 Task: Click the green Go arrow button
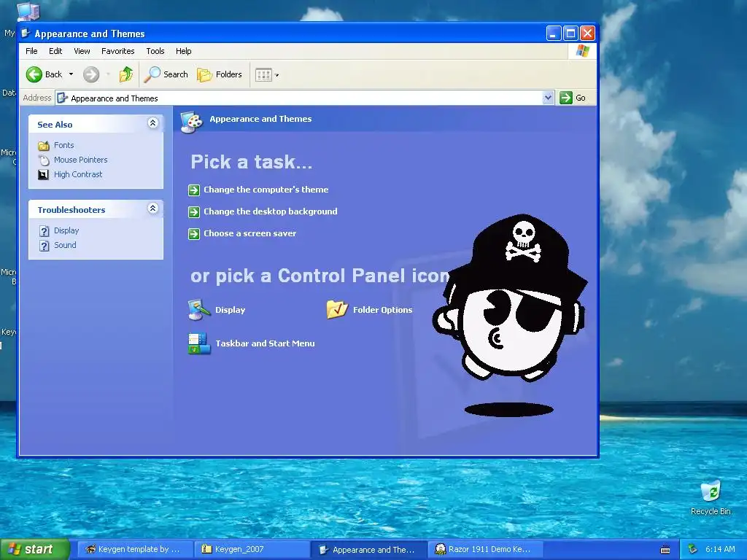coord(565,98)
